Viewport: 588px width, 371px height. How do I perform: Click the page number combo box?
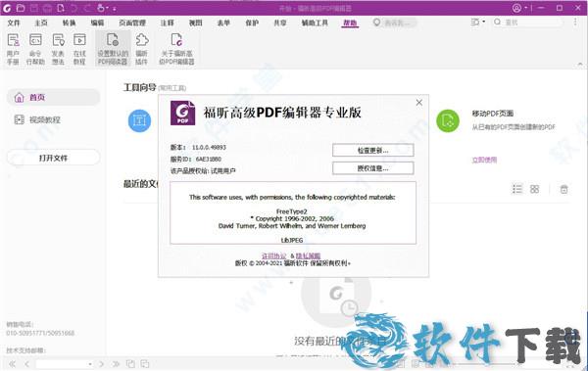pyautogui.click(x=65, y=363)
